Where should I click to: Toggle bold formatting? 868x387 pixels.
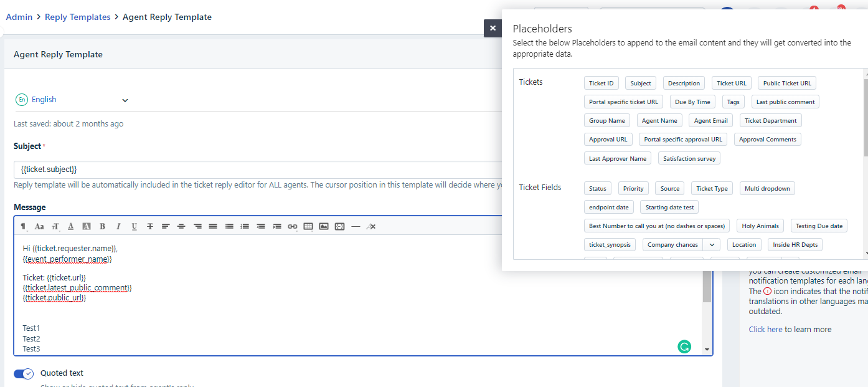102,226
